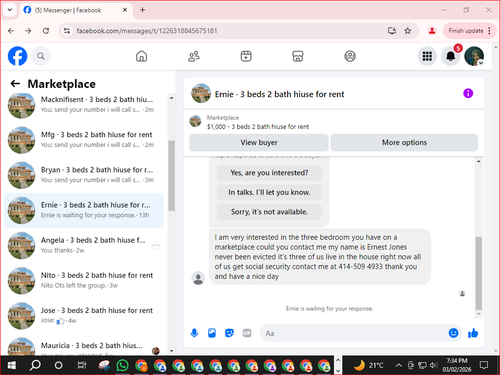Viewport: 500px width, 375px height.
Task: Open Nito conversation
Action: [x=84, y=280]
